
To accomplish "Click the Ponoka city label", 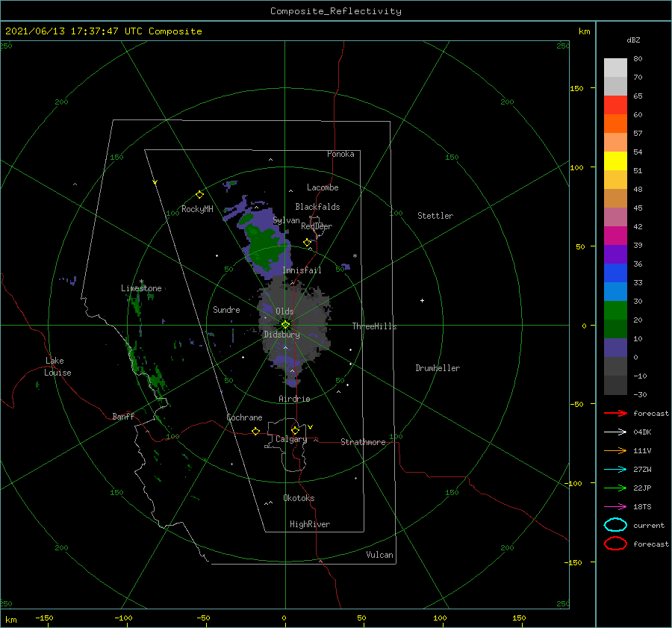I will point(340,154).
